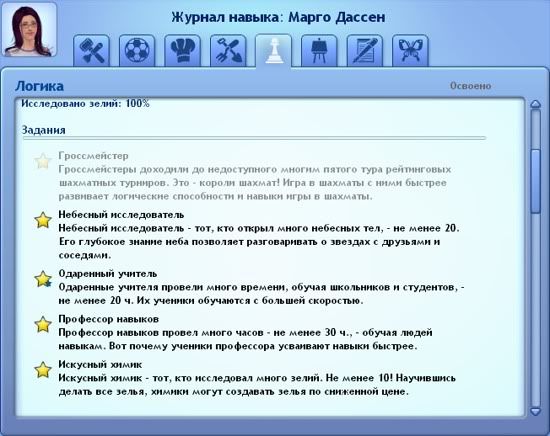Open the Writing skill tab with notepad icon
Image resolution: width=550 pixels, height=436 pixels.
click(x=364, y=51)
